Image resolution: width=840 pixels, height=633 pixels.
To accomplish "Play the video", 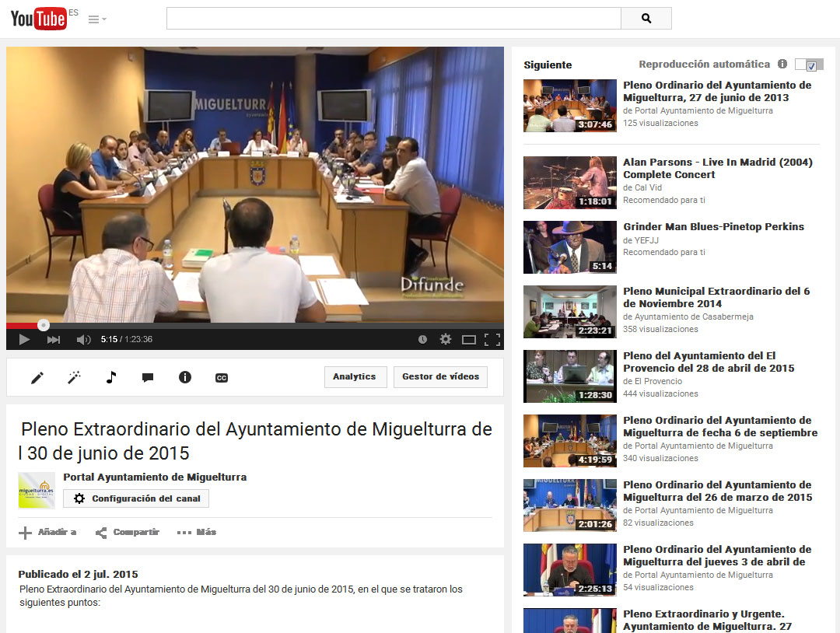I will (24, 339).
